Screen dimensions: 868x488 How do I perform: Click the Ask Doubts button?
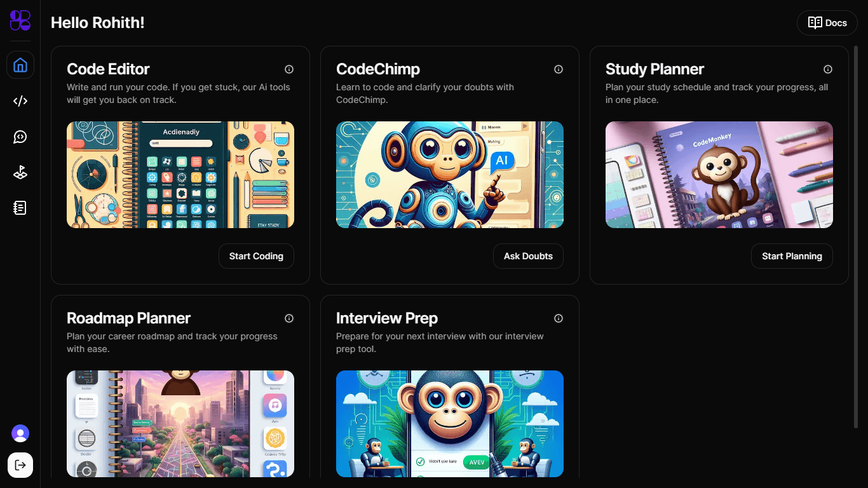click(x=529, y=256)
